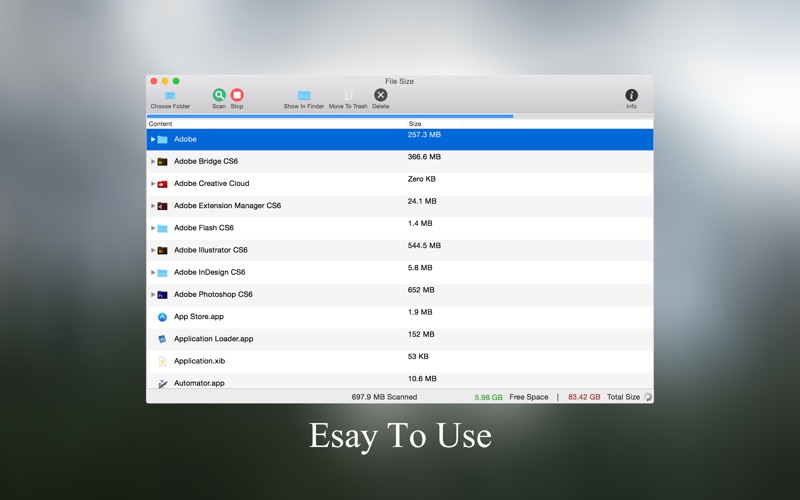Click the 53 KB size value
This screenshot has height=500, width=800.
coord(418,357)
